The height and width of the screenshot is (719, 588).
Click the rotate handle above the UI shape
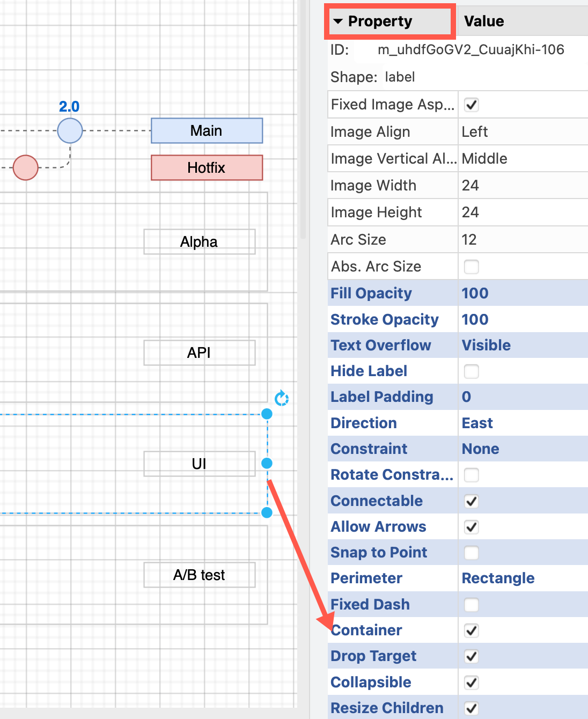click(x=281, y=398)
